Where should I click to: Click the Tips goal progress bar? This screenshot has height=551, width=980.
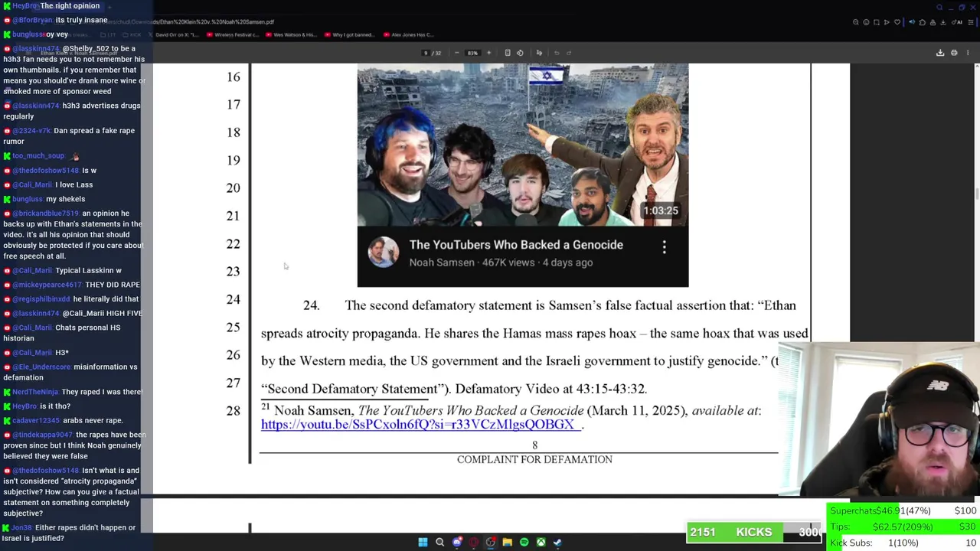point(903,527)
